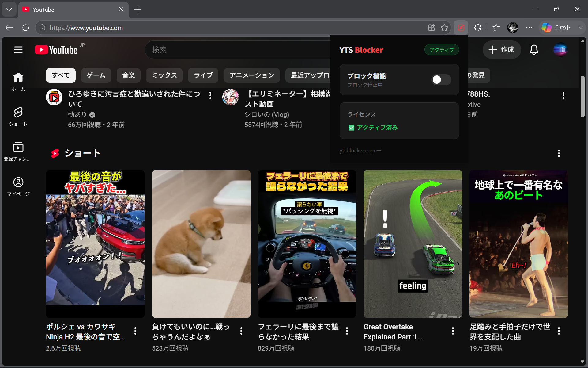Open シロいの (Vlog) channel link
The height and width of the screenshot is (368, 588).
[x=267, y=114]
